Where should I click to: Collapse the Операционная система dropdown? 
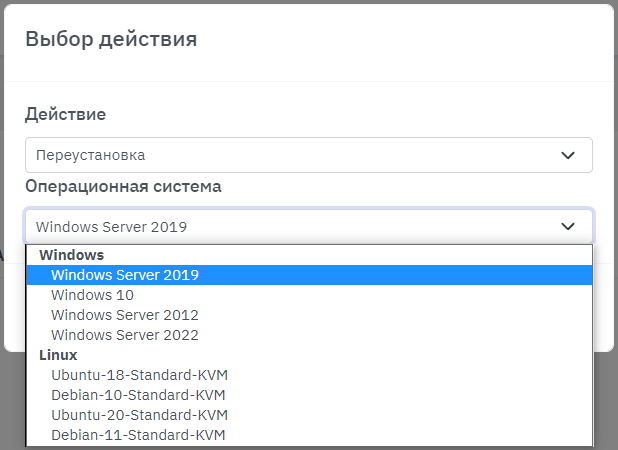(309, 226)
